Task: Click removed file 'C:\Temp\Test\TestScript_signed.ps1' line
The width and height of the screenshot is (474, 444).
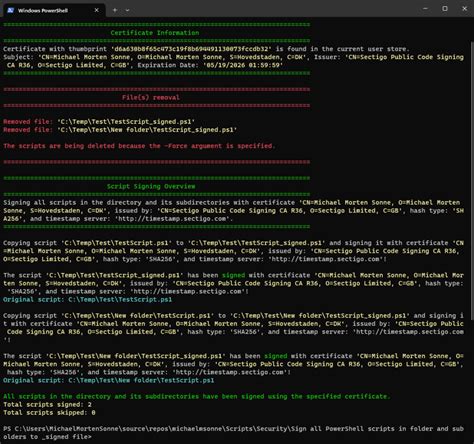Action: tap(99, 122)
